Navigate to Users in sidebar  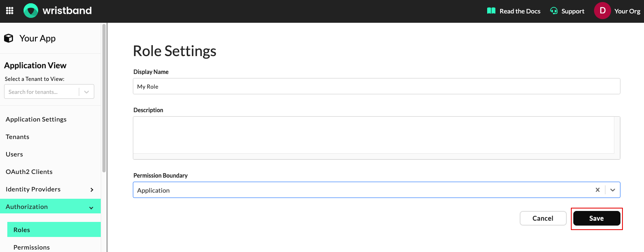(x=14, y=154)
